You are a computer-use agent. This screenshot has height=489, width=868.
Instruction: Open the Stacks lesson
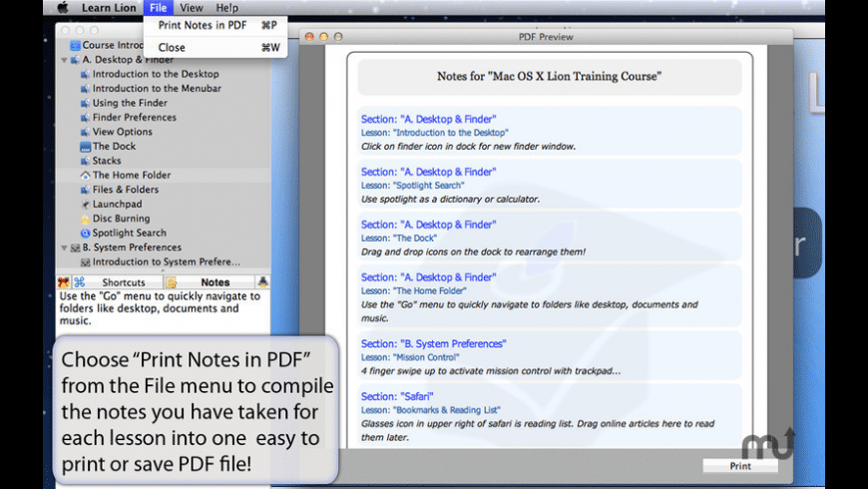107,161
